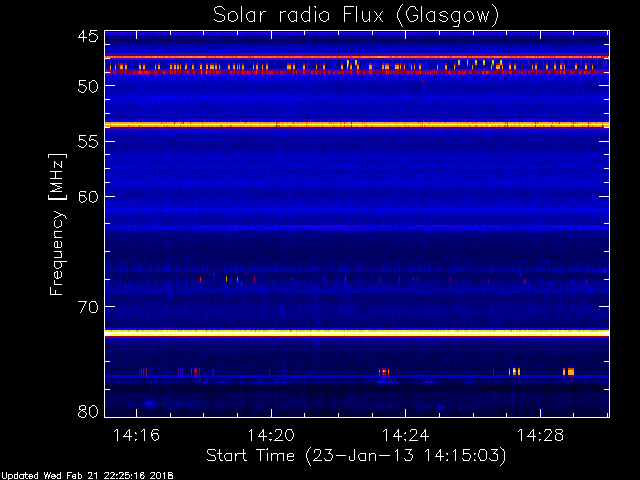Click the 80 MHz frequency label
The width and height of the screenshot is (640, 480).
(88, 411)
